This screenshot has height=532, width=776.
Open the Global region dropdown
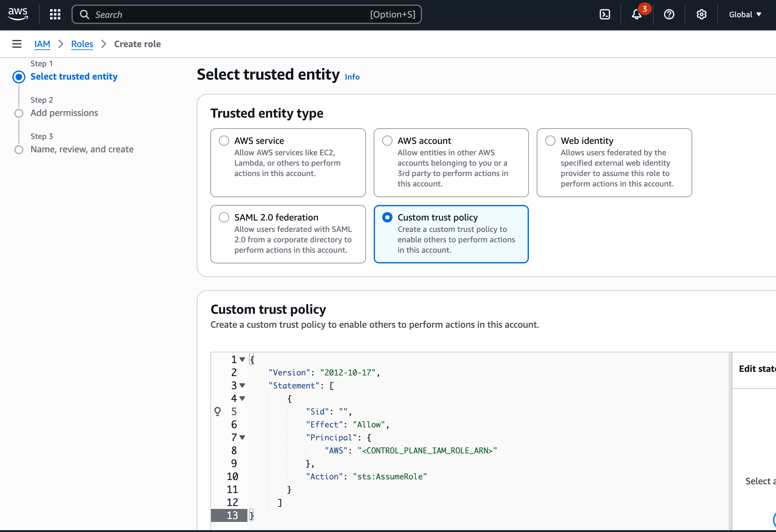pos(745,14)
